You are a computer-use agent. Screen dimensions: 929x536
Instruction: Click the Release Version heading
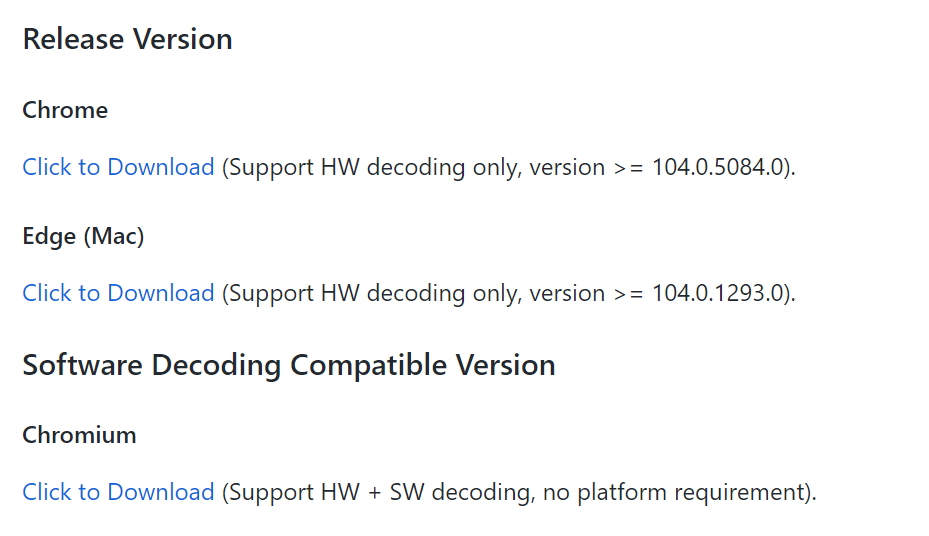[127, 39]
